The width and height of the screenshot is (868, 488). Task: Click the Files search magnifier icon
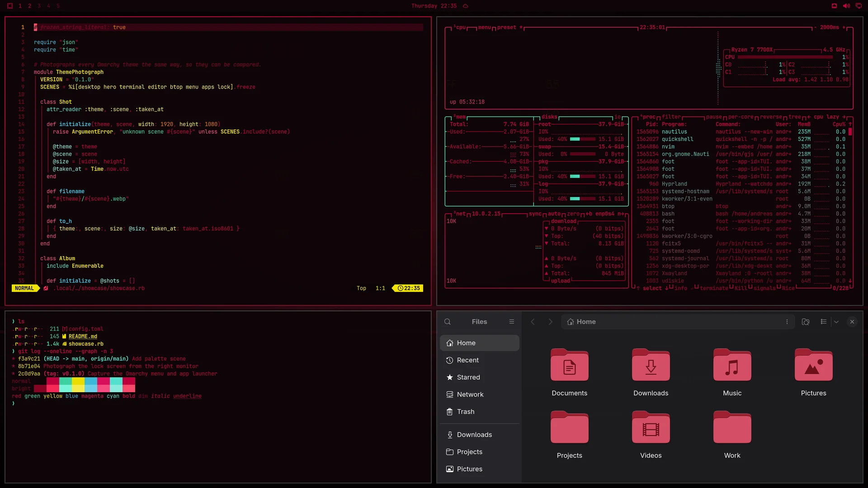pos(448,322)
